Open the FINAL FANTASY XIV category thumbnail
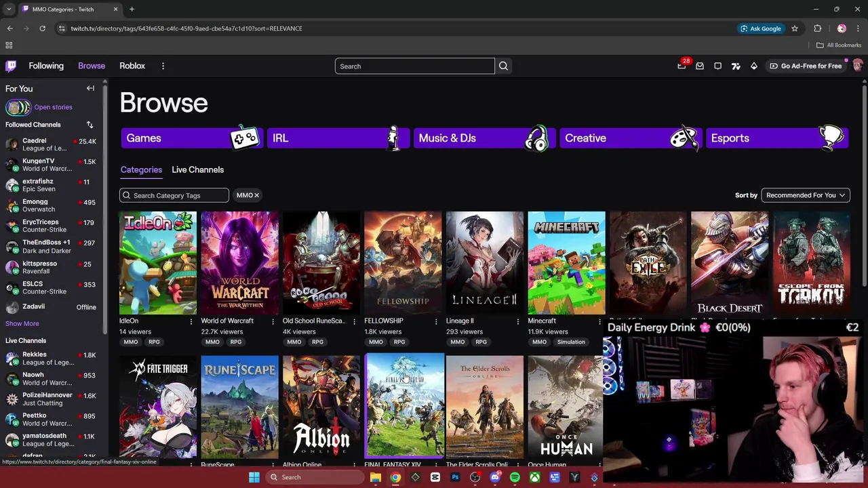Viewport: 868px width, 488px height. pos(403,407)
